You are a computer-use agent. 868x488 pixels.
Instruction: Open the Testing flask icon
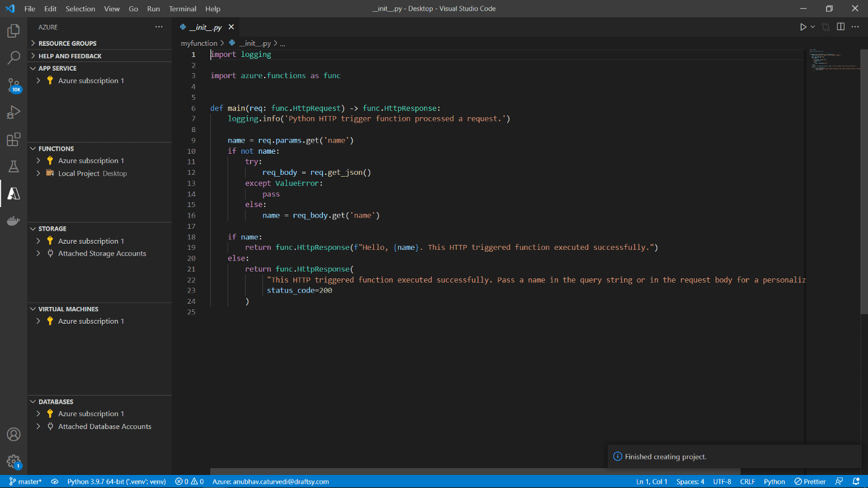point(14,166)
